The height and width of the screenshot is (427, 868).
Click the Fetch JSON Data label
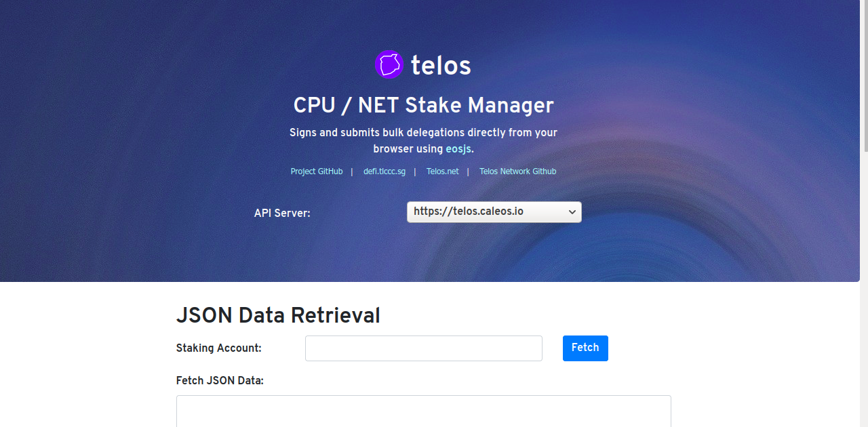coord(220,380)
